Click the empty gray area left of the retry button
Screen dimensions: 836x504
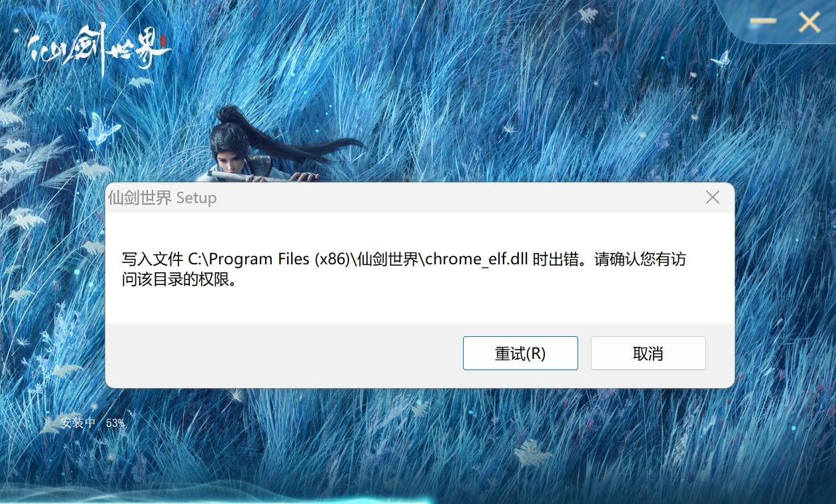(x=284, y=353)
